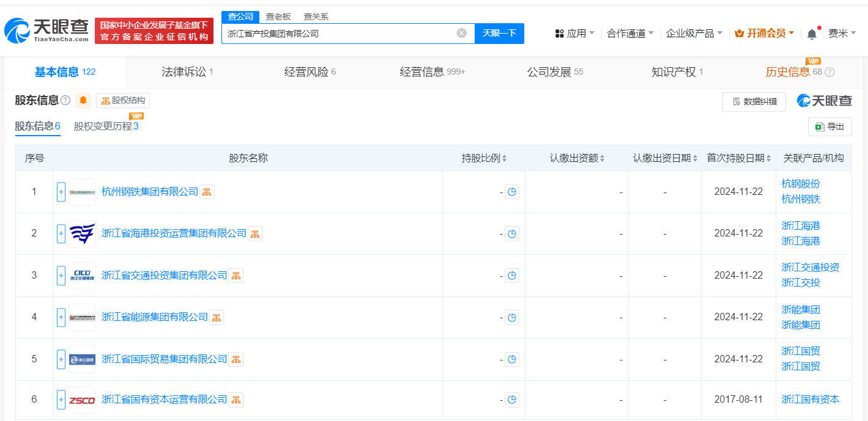
Task: Open equity structure icon for 浙江省国际贸易集团有限公司
Action: 236,359
